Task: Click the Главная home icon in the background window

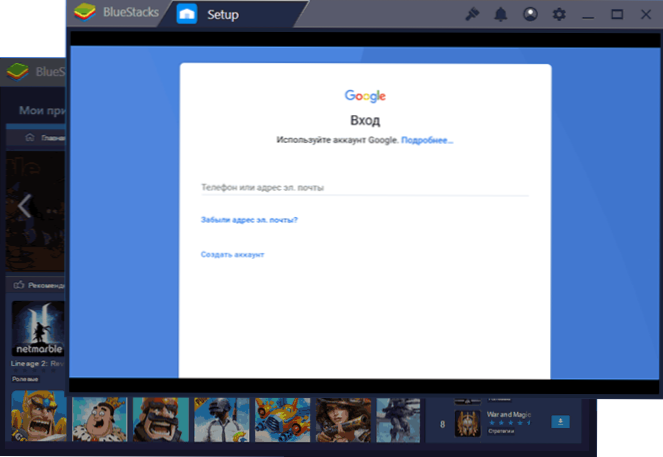Action: click(x=30, y=137)
